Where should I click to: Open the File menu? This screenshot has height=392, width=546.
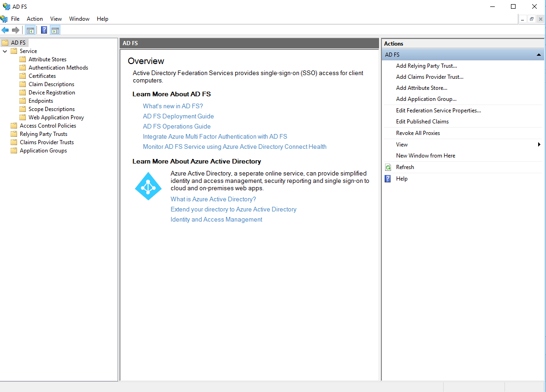15,19
